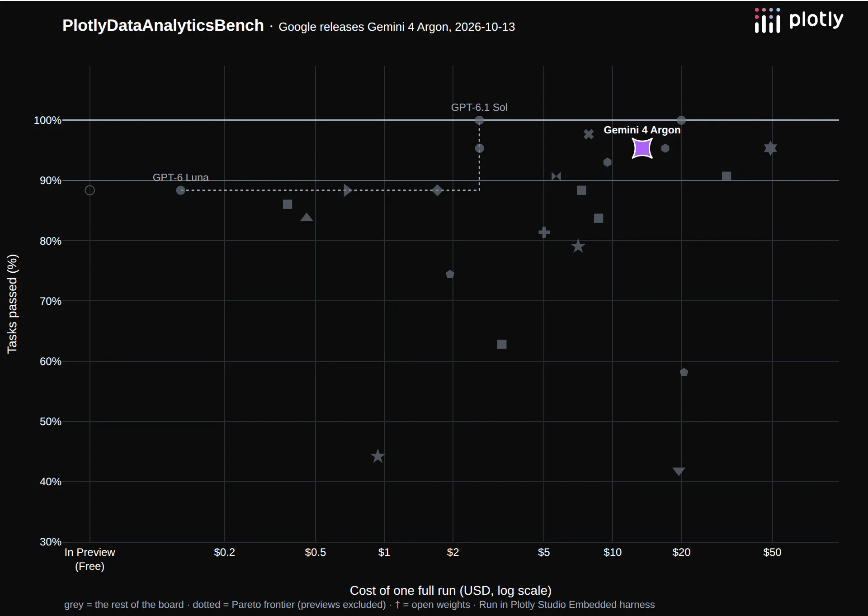Image resolution: width=868 pixels, height=616 pixels.
Task: Click the 'Cost of one full run' axis title
Action: [450, 591]
